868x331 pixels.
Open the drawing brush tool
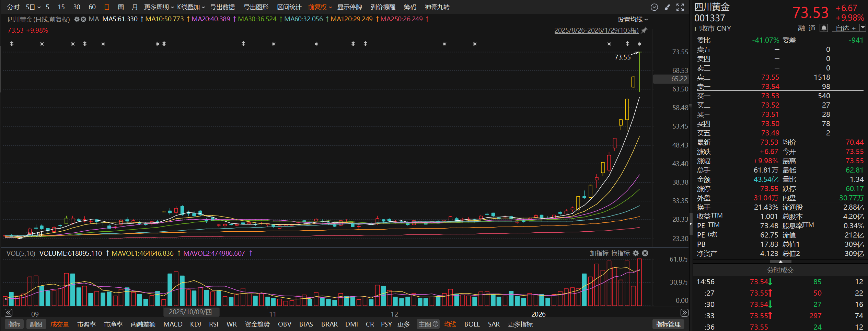click(667, 7)
